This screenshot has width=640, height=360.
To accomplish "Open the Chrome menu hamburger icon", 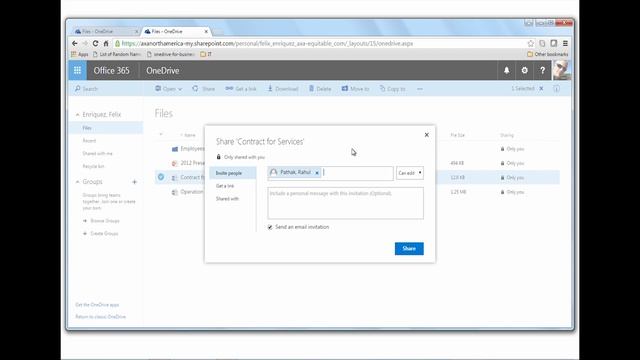I will point(565,43).
